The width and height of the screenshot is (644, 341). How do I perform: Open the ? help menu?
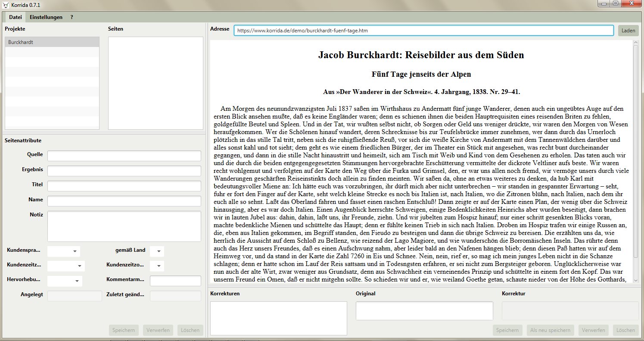coord(72,17)
